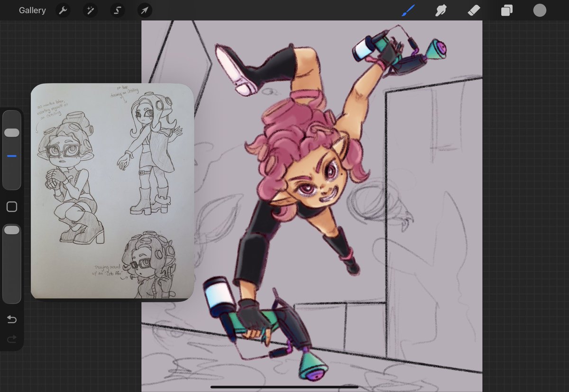Tap the square Modify button in sidebar
The width and height of the screenshot is (569, 392).
pyautogui.click(x=12, y=207)
